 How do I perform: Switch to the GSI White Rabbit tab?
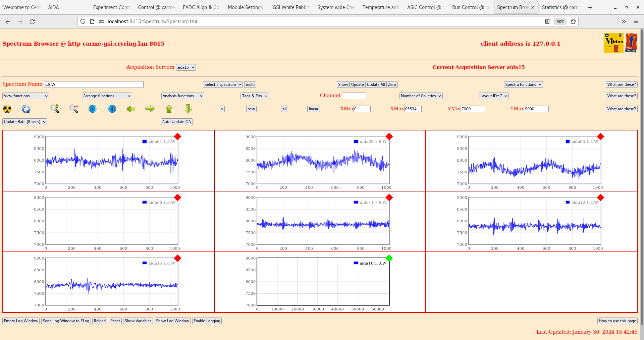tap(290, 7)
